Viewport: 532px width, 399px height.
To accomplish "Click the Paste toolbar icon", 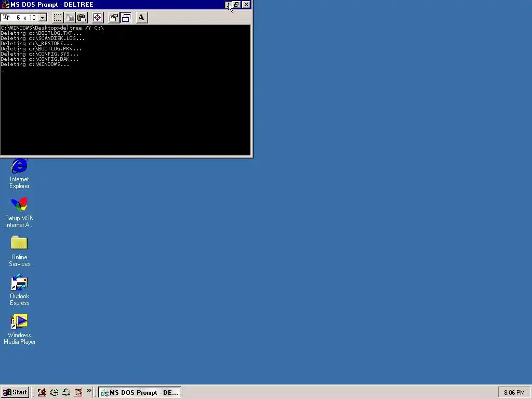I will coord(82,18).
